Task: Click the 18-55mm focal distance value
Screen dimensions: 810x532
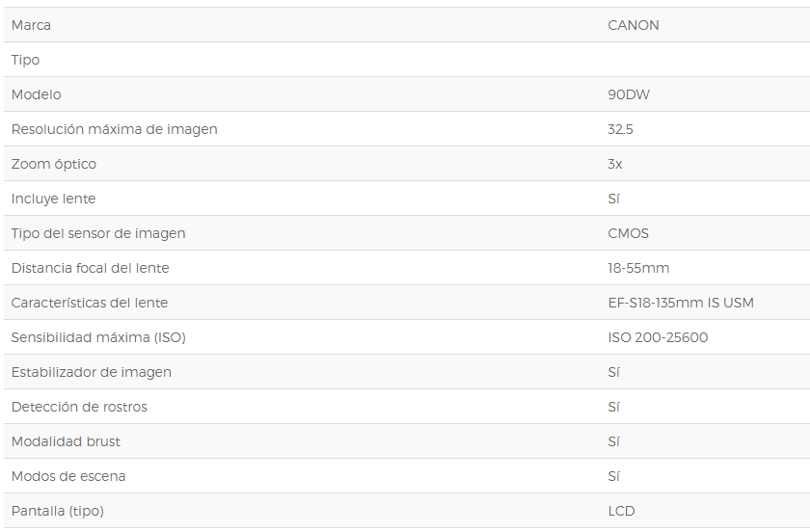Action: click(x=638, y=268)
